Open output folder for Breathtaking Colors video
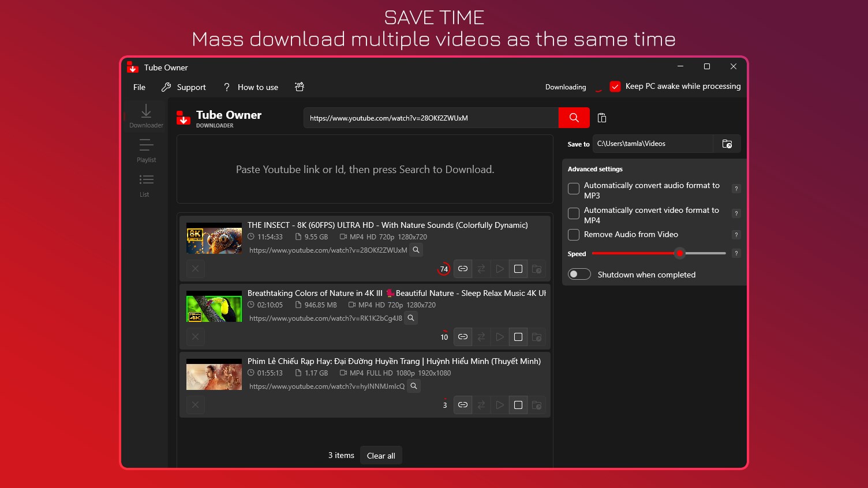 (x=537, y=337)
